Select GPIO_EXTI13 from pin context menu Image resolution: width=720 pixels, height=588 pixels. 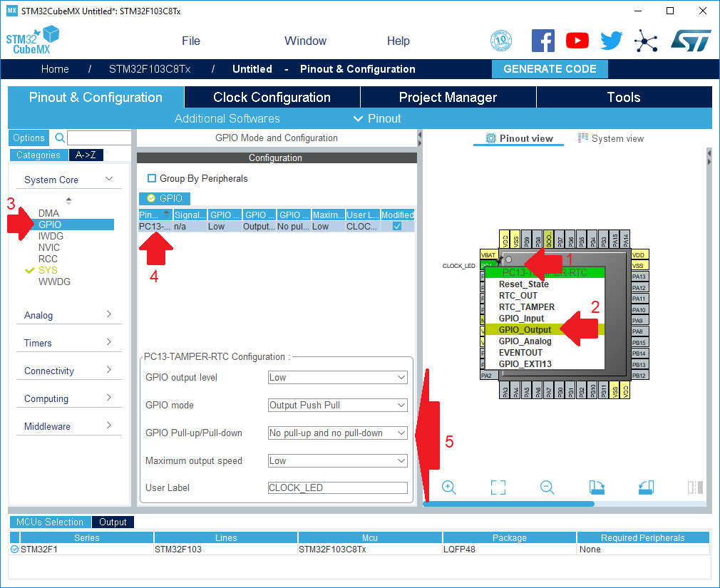[x=525, y=364]
